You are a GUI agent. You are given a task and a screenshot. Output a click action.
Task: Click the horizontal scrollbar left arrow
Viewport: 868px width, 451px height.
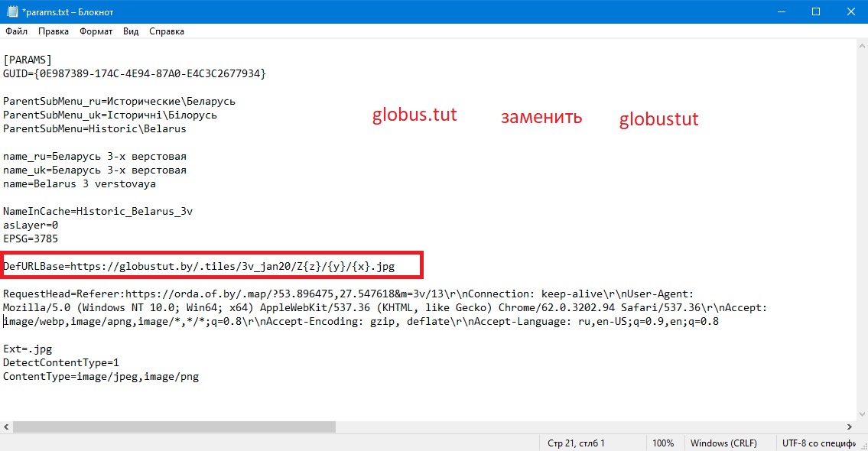point(6,427)
